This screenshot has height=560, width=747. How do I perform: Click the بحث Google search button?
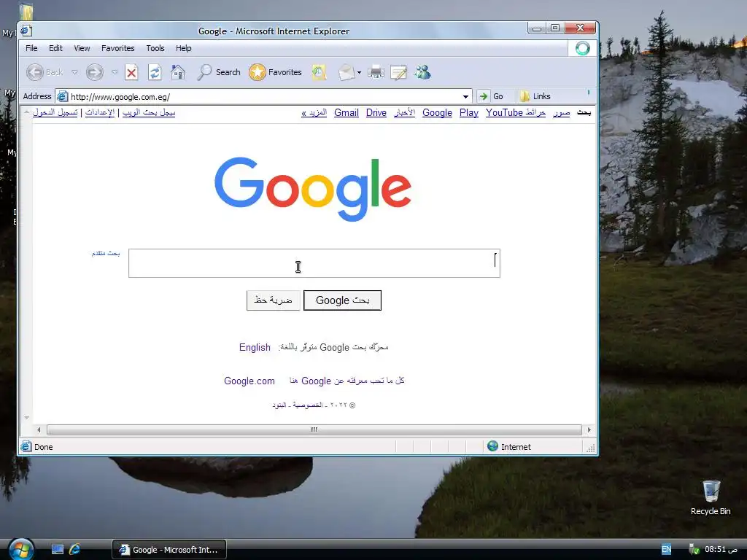click(343, 300)
